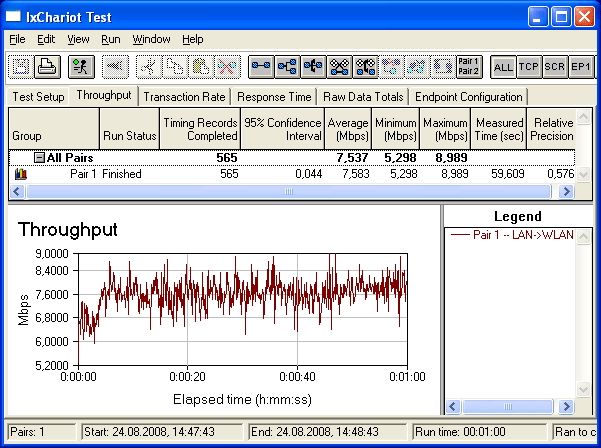Click the results table up scroll arrow
This screenshot has height=448, width=601.
pos(583,117)
